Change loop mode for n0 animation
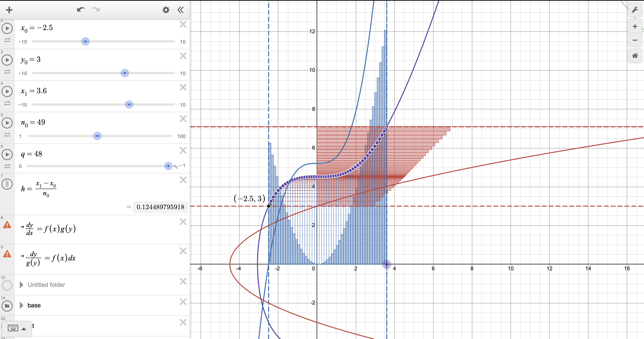Image resolution: width=644 pixels, height=339 pixels. pyautogui.click(x=7, y=135)
